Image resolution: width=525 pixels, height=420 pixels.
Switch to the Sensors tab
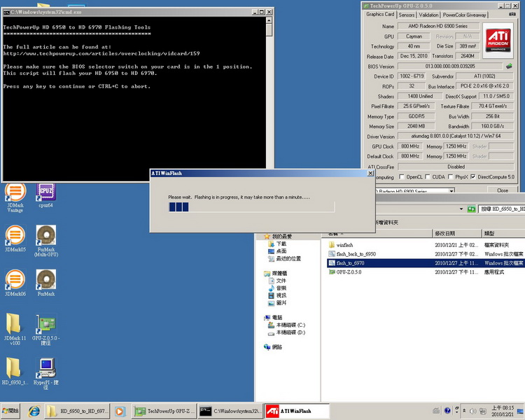point(407,15)
